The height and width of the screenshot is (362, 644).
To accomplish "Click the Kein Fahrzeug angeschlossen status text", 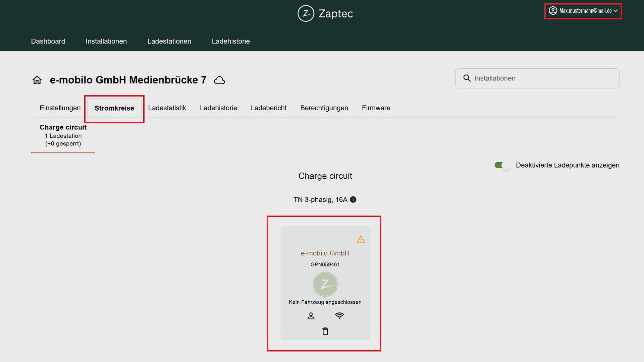I will tap(325, 302).
